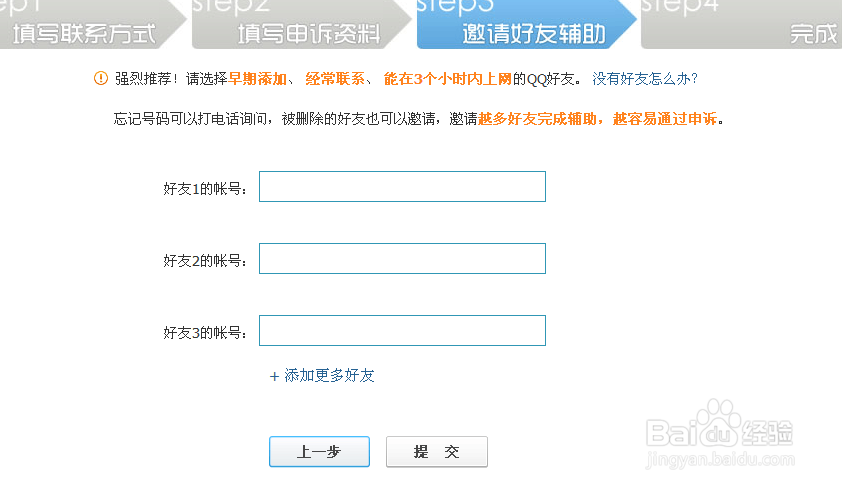Open the 没有好友怎么办? help link

click(x=645, y=78)
